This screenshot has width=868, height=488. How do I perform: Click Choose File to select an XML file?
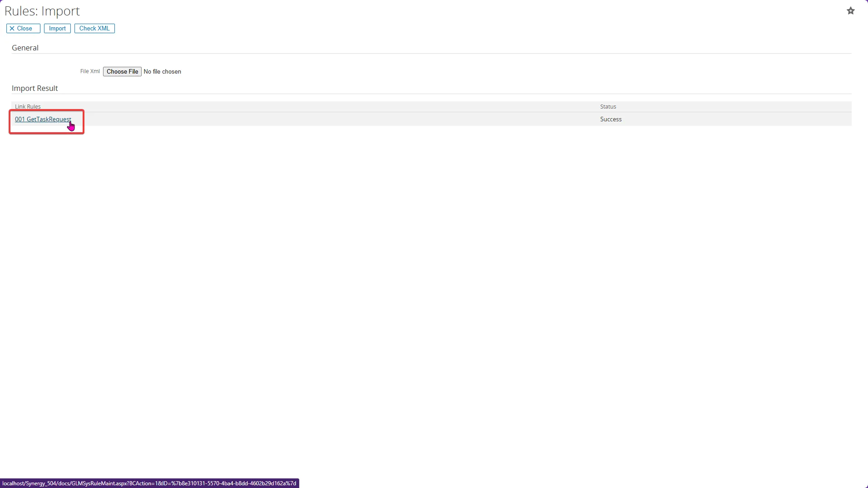click(x=122, y=71)
